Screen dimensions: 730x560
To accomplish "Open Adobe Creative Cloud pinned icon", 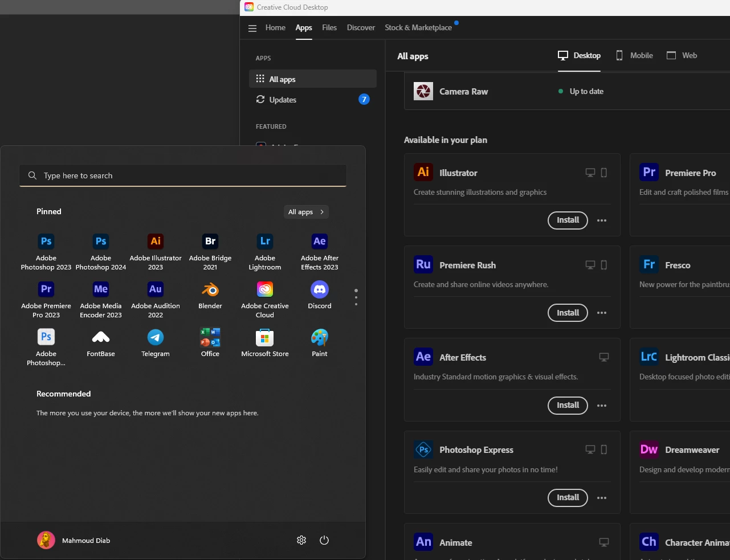I will click(x=265, y=300).
